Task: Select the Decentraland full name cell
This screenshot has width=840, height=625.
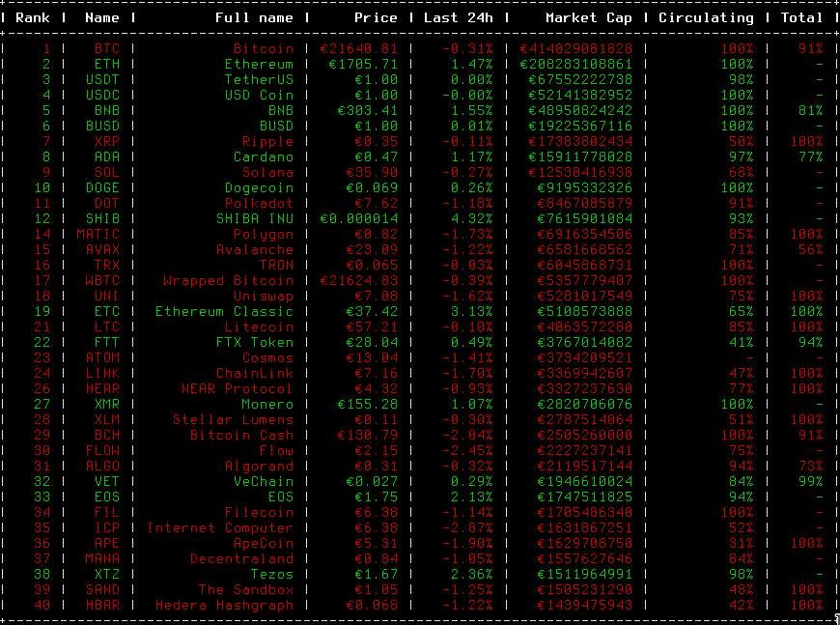Action: [241, 559]
